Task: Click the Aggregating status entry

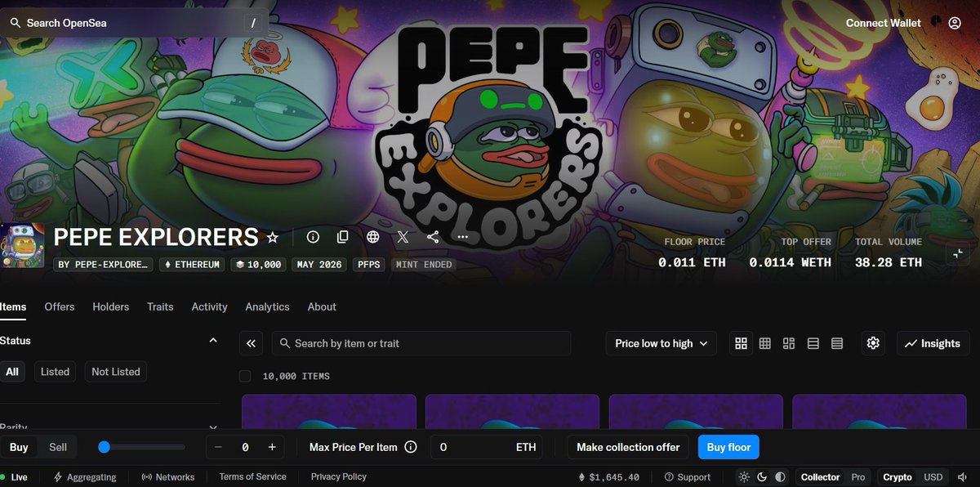Action: tap(85, 477)
